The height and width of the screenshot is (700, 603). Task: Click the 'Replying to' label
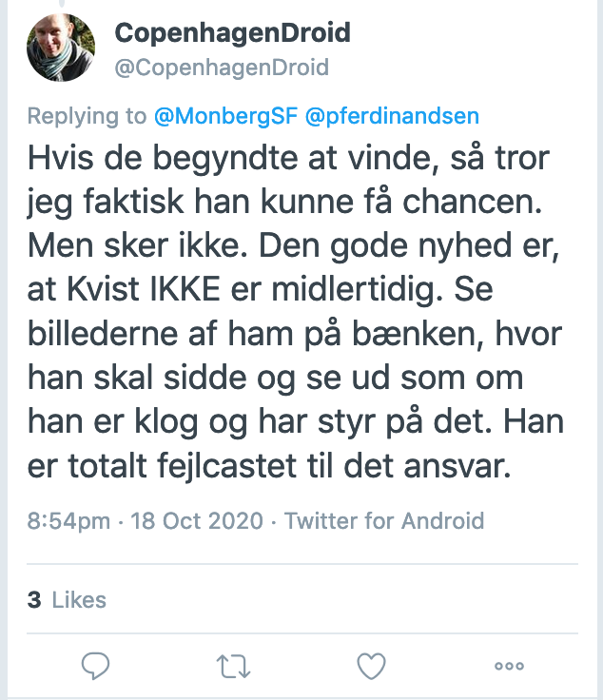coord(88,117)
